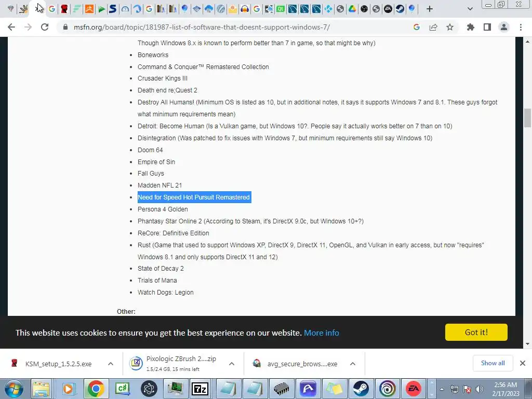Image resolution: width=532 pixels, height=399 pixels.
Task: Expand options for KSM_setup download
Action: tap(111, 364)
